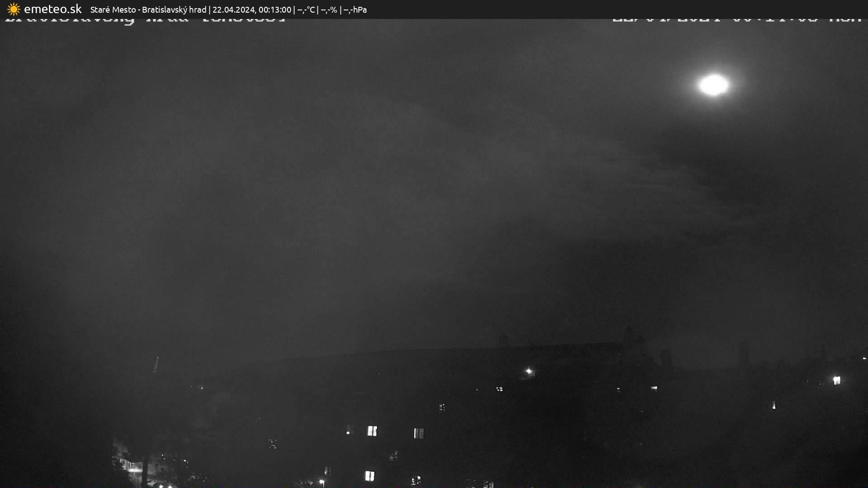
Task: Click the lit window at far right
Action: (x=836, y=380)
